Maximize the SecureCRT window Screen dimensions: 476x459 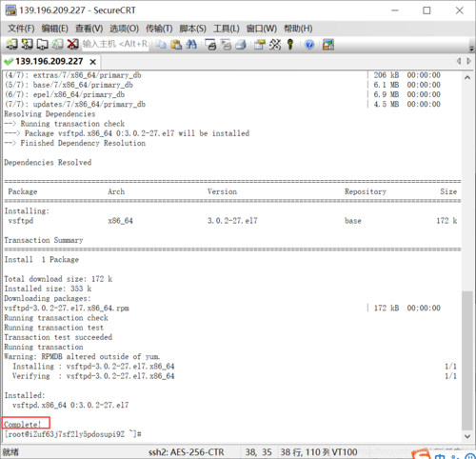click(x=426, y=10)
